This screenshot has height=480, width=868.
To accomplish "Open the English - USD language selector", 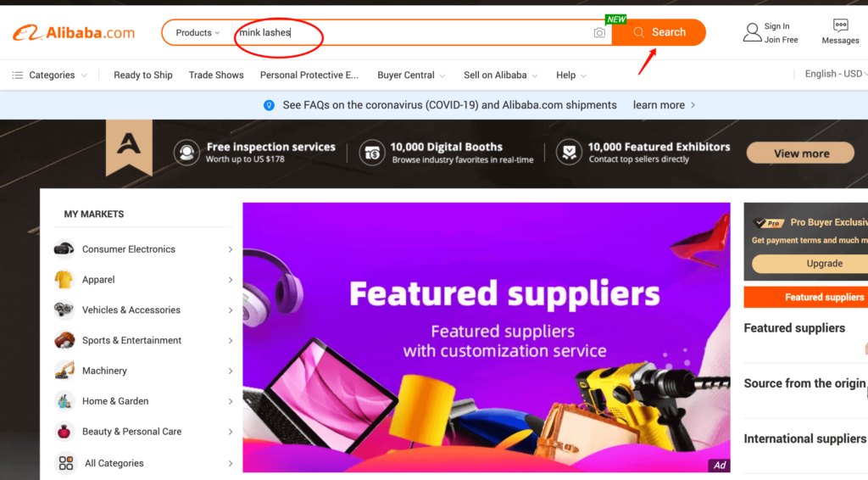I will [836, 74].
